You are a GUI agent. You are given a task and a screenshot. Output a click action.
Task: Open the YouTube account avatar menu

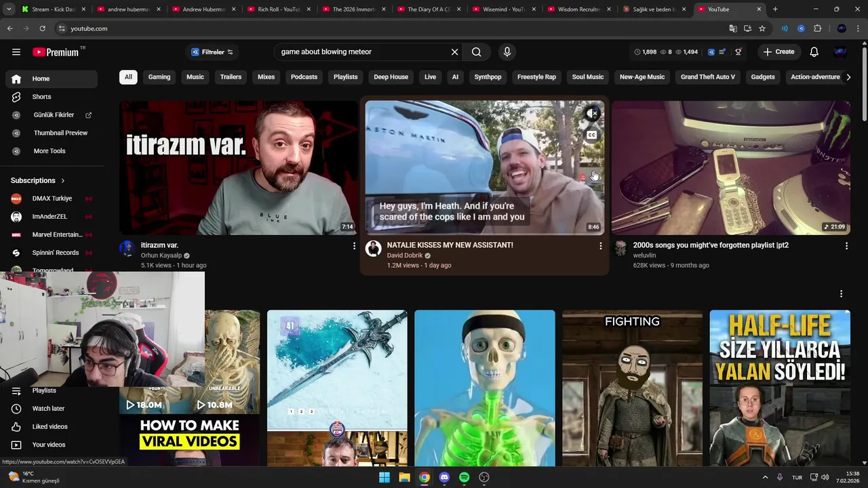point(840,52)
